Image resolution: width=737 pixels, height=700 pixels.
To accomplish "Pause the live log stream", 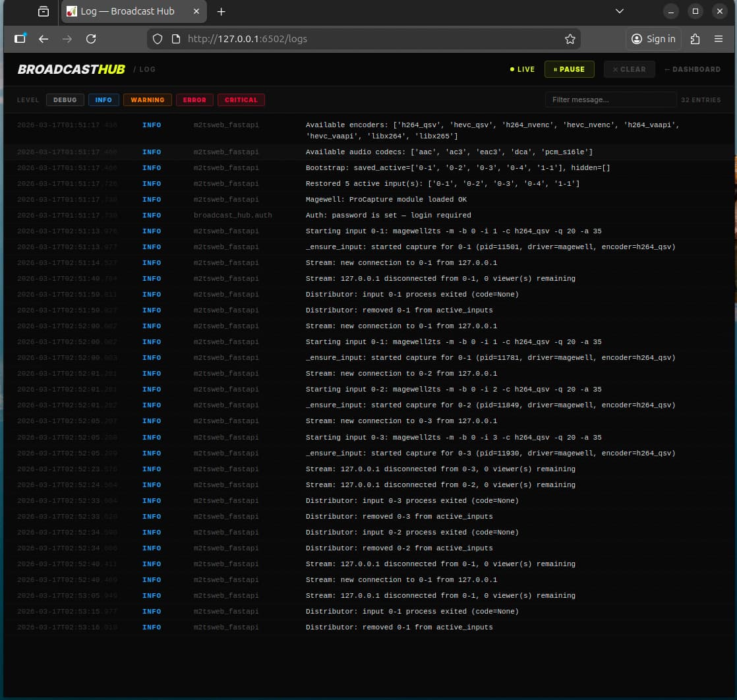I will (x=569, y=69).
